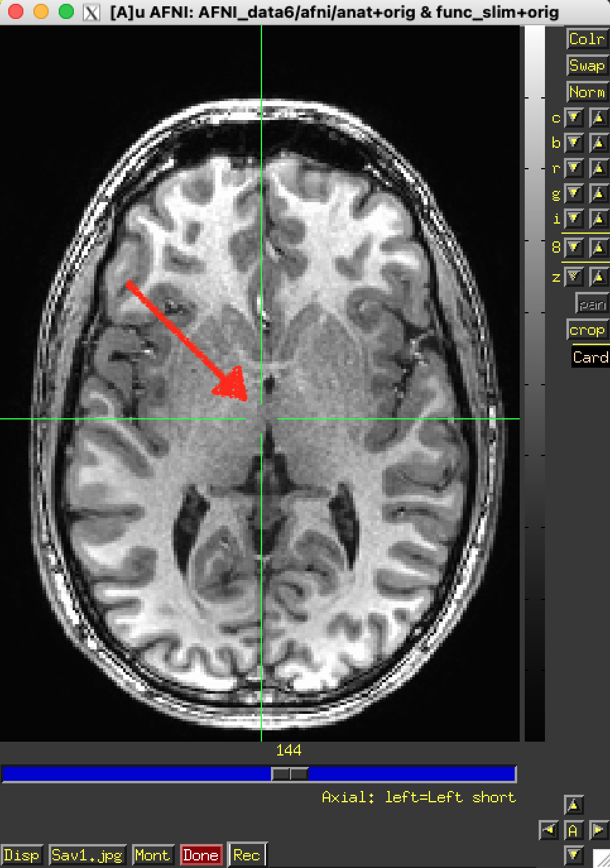Click the 'r' up arrow to rotate

pos(598,169)
